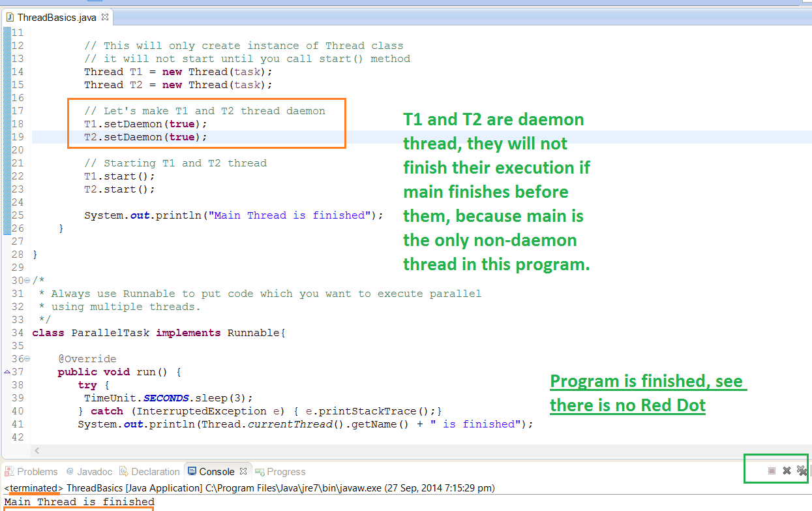Close the Console view tab
Screen dimensions: 812x511
[243, 471]
